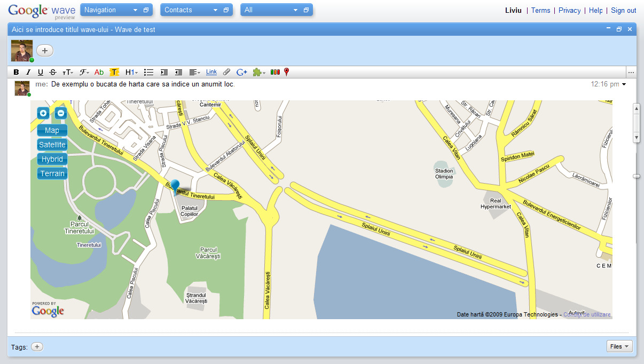Open the toolbar overflow menu (three dots)
This screenshot has height=364, width=644.
tap(631, 73)
